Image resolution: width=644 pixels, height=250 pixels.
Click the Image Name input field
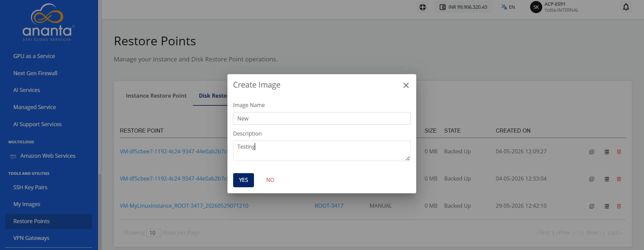click(321, 118)
